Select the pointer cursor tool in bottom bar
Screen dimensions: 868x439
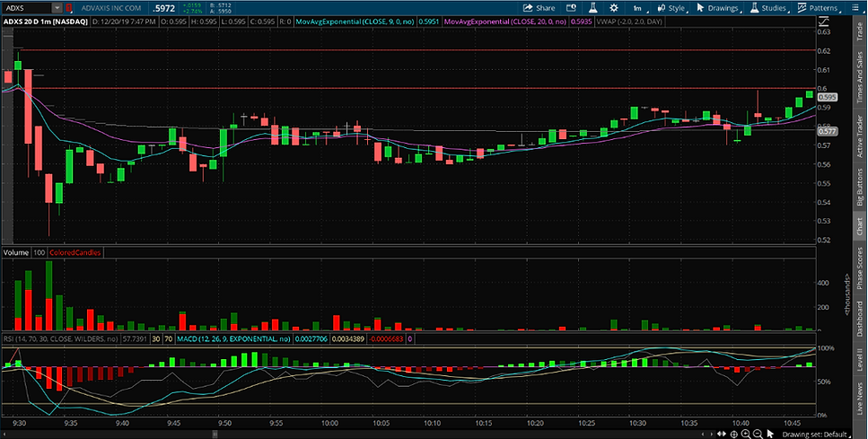tap(769, 434)
